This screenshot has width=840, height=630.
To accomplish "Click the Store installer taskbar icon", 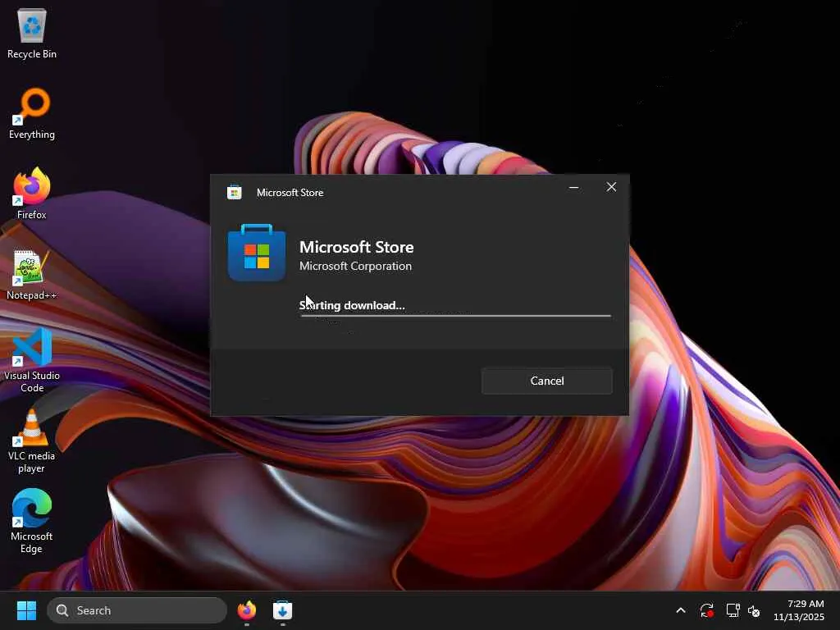I will pyautogui.click(x=282, y=610).
